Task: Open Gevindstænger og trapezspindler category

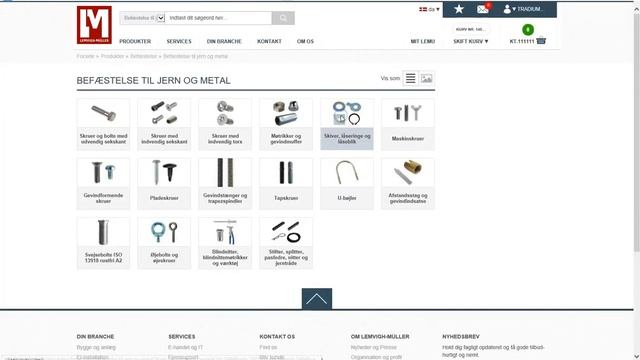Action: pos(225,184)
